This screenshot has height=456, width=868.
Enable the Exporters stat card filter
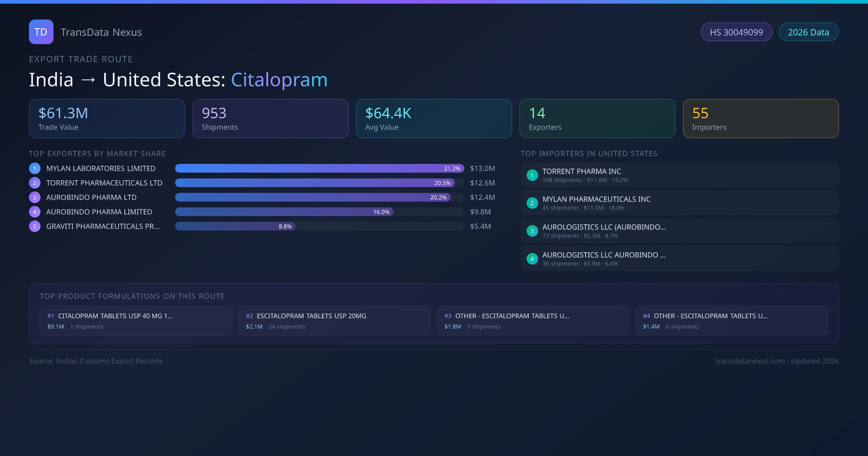(x=597, y=118)
